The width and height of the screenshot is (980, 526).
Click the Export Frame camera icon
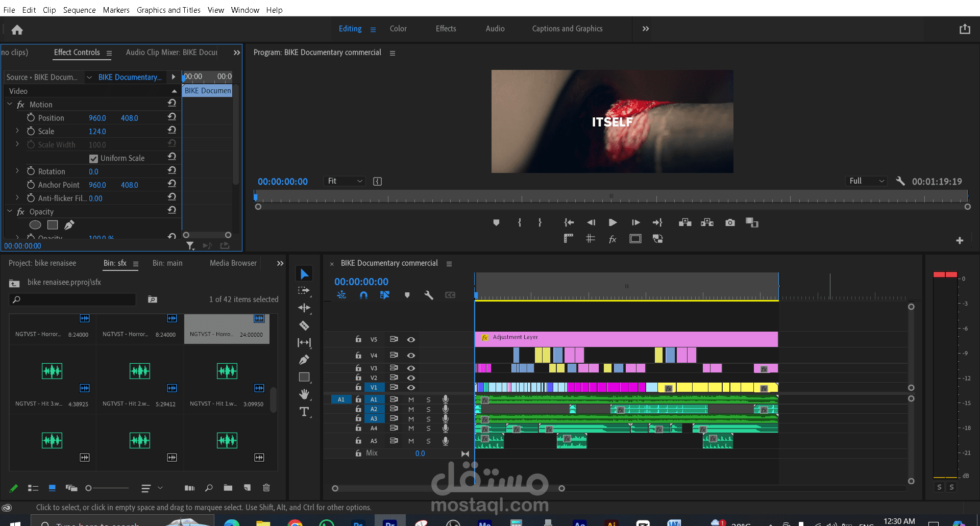pos(730,222)
